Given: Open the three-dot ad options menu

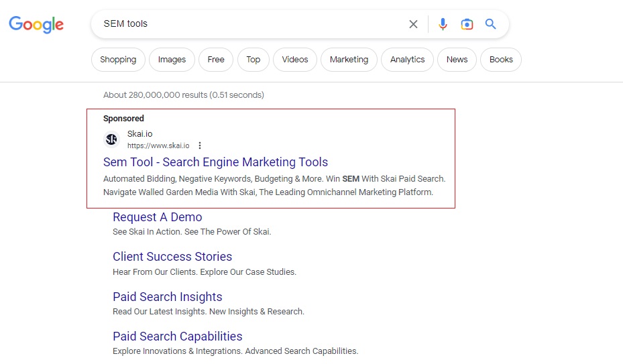Looking at the screenshot, I should tap(200, 145).
